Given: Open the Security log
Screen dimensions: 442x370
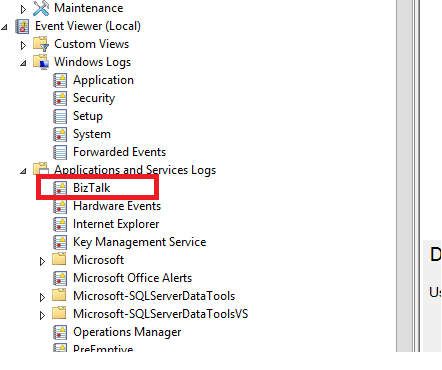Looking at the screenshot, I should pos(94,98).
